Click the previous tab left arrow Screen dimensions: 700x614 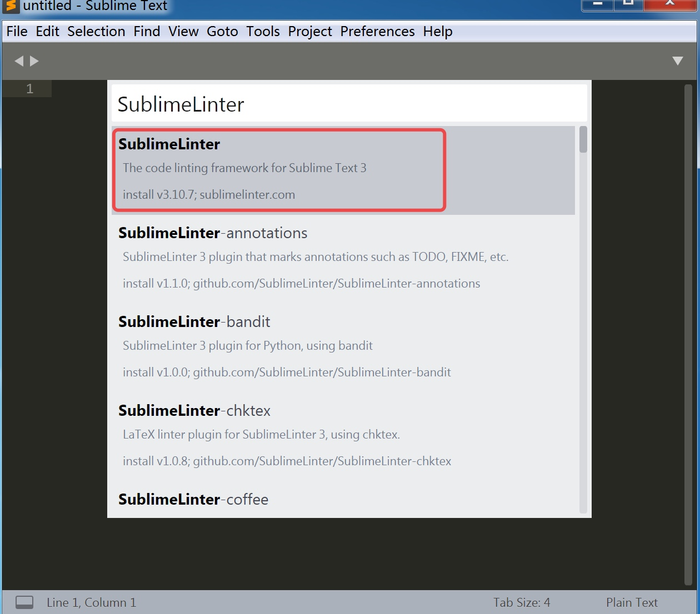(19, 61)
